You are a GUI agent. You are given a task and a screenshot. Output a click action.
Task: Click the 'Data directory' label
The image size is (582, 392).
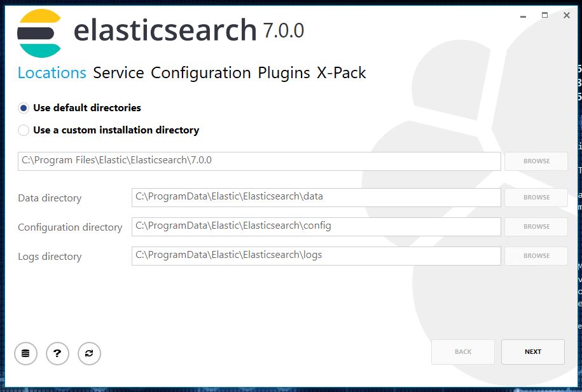[x=50, y=198]
